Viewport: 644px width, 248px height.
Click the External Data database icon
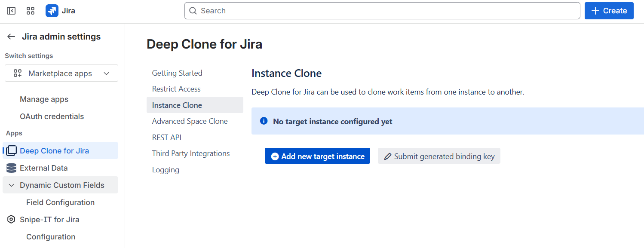tap(12, 168)
